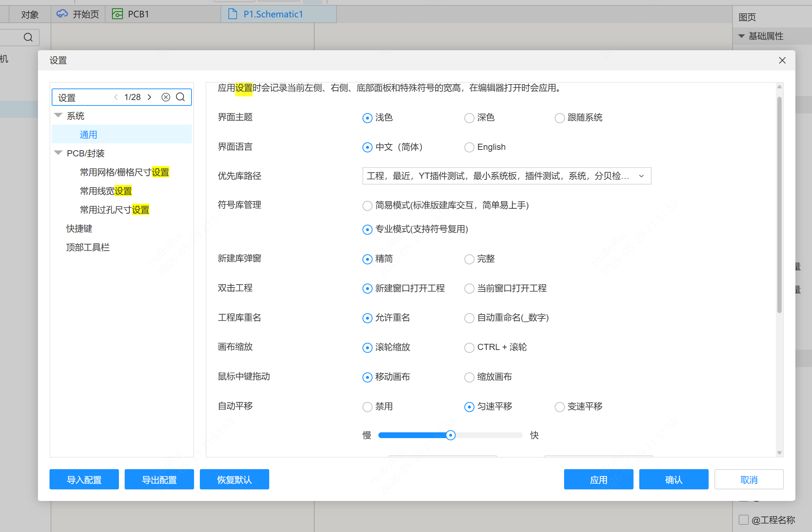Select CTRL + 滚轮 canvas zoom
Viewport: 812px width, 532px height.
pyautogui.click(x=469, y=348)
